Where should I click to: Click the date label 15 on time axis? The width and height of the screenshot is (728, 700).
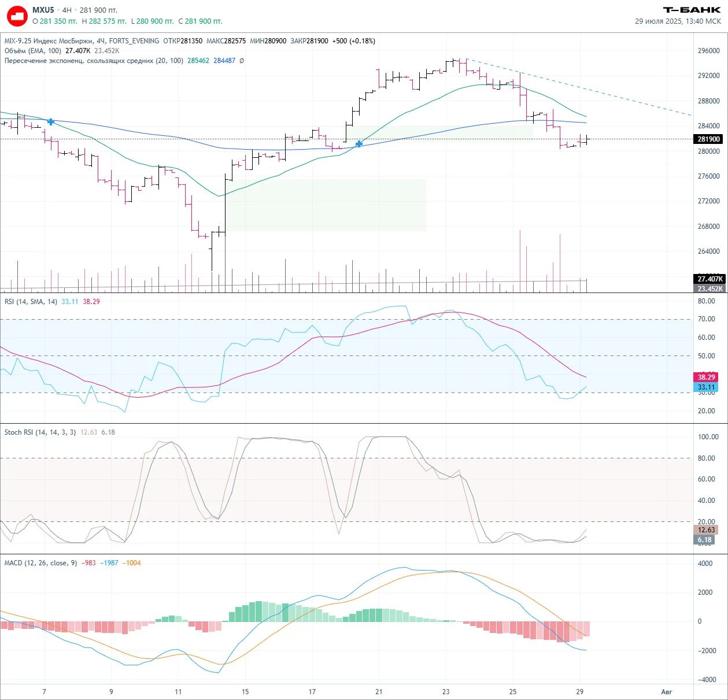(x=245, y=692)
